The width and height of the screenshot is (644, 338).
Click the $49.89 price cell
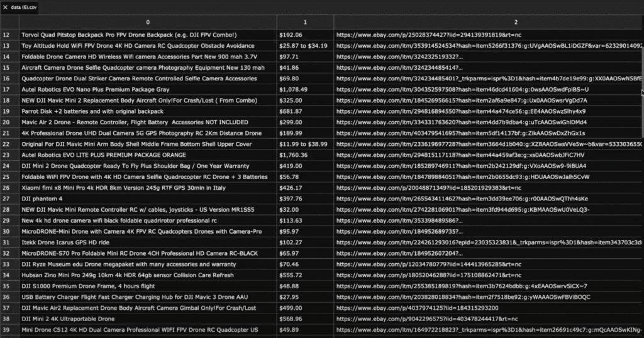pyautogui.click(x=305, y=330)
